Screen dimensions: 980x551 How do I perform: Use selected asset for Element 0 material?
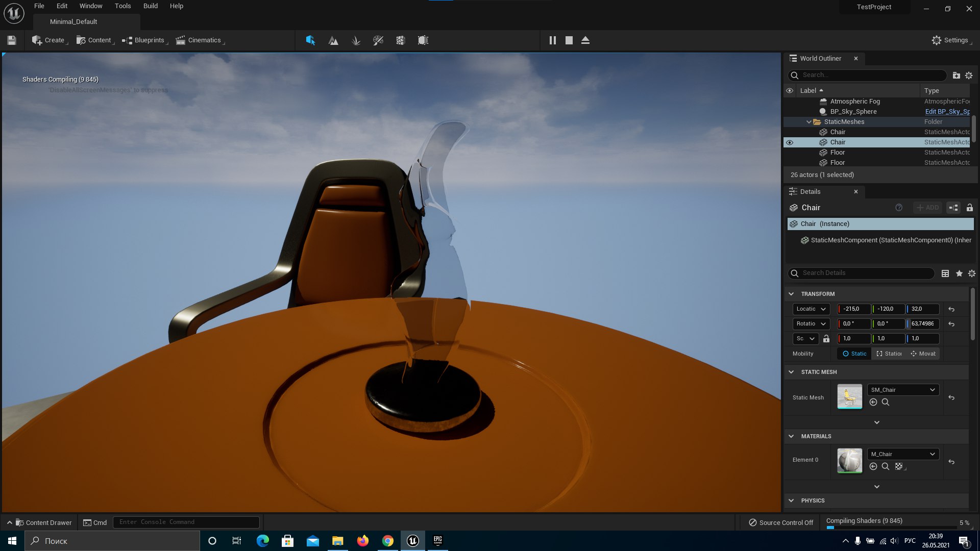pos(873,467)
